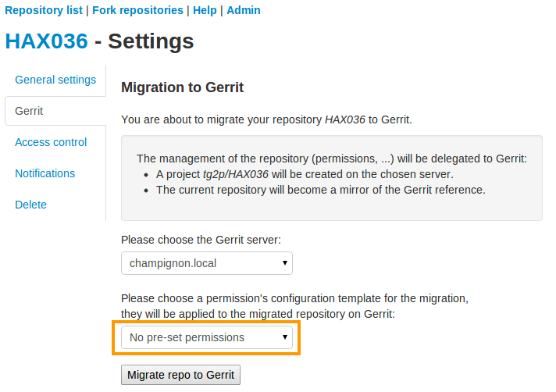Click the mirror of Gerrit reference bullet
556x392 pixels.
pos(320,190)
